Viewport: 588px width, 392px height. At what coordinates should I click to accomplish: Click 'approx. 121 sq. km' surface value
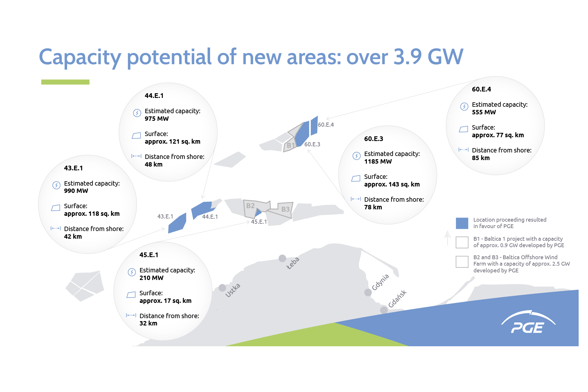click(173, 142)
